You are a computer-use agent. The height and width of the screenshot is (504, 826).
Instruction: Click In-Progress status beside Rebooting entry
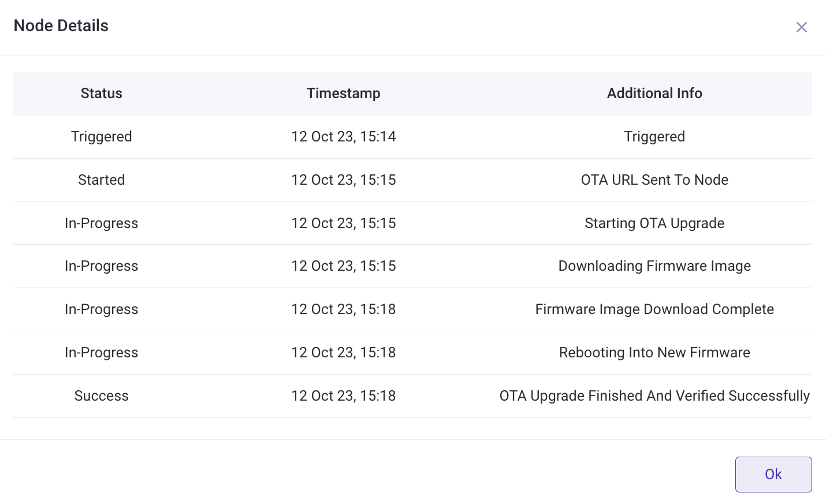(102, 353)
